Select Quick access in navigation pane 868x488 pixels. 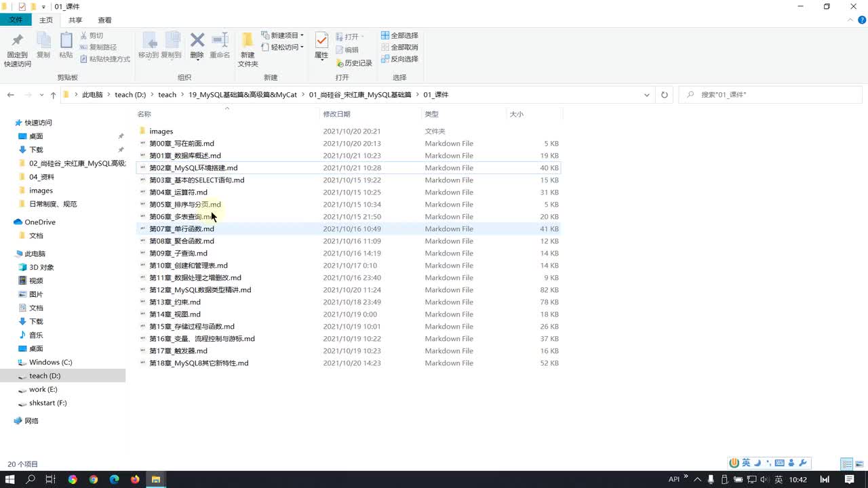pyautogui.click(x=38, y=123)
